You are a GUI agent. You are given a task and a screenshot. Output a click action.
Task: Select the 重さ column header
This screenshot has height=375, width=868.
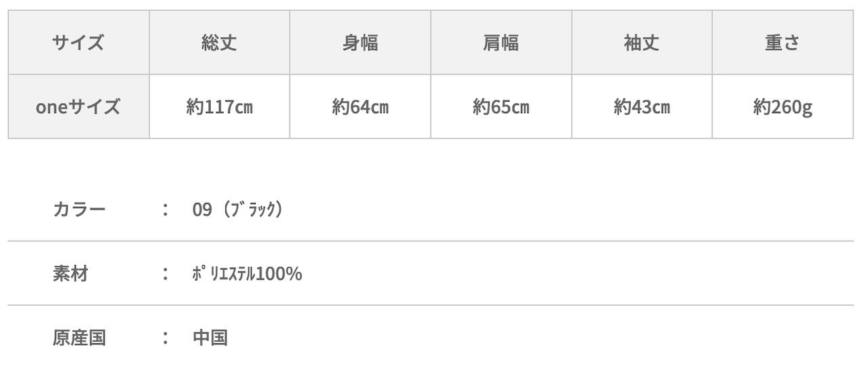point(783,43)
